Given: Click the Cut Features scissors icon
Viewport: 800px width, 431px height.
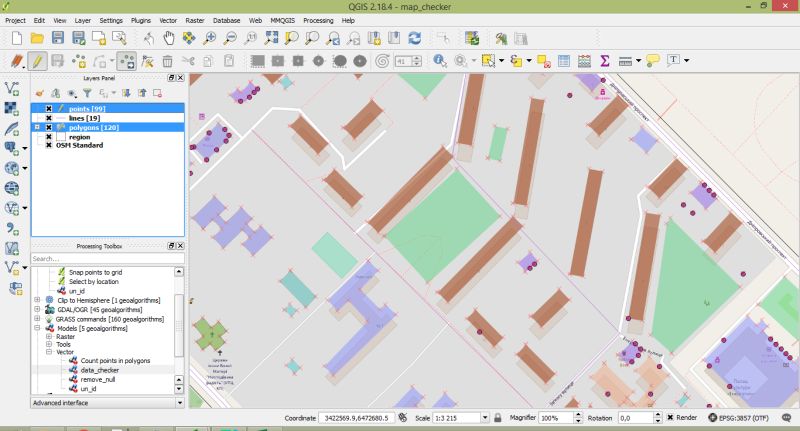Looking at the screenshot, I should (188, 61).
